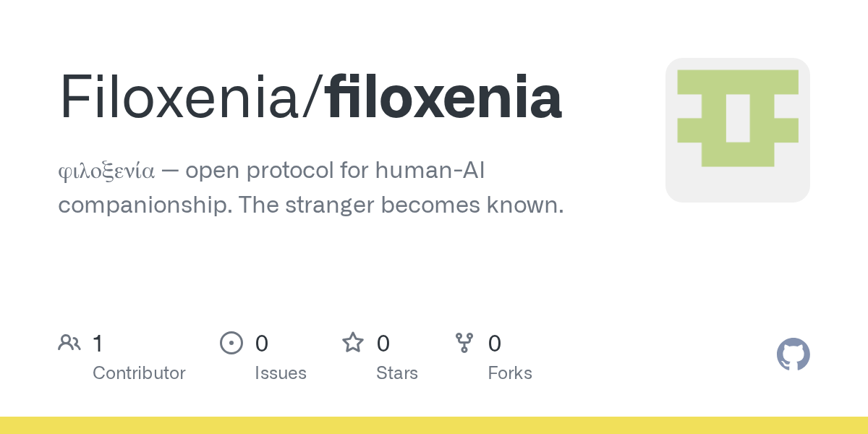This screenshot has width=868, height=434.
Task: Click 'open protocol for human-AI' description text
Action: [x=335, y=171]
